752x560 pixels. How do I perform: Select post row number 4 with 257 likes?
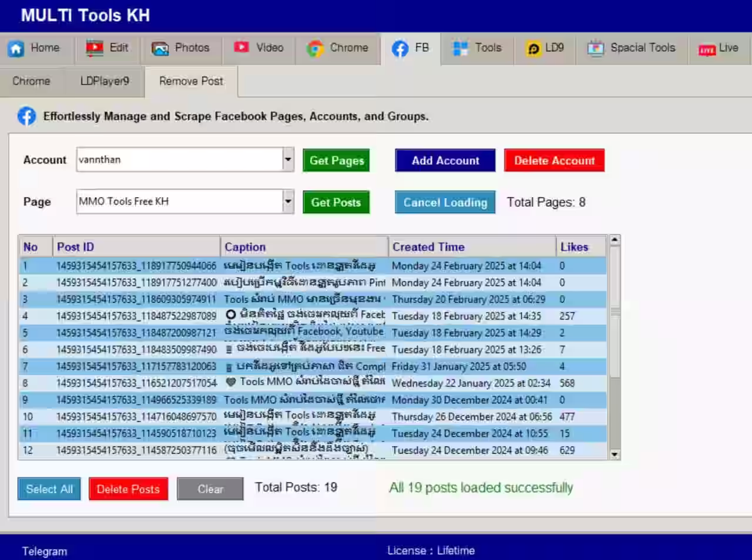click(x=311, y=316)
